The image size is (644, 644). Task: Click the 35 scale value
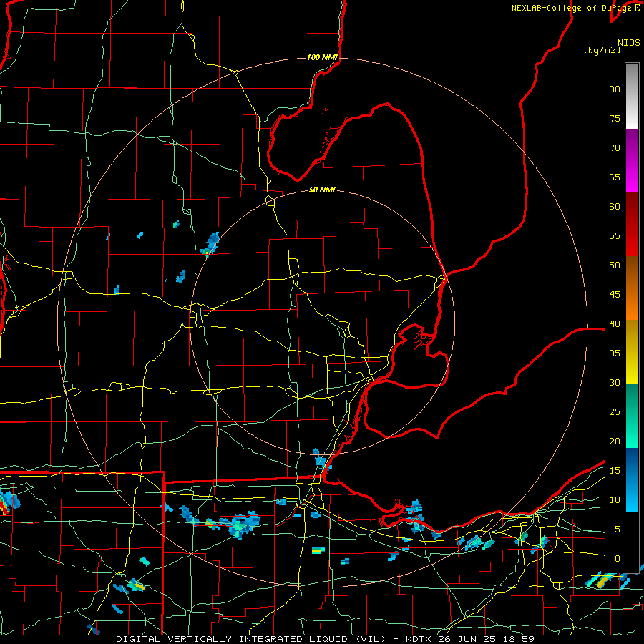click(615, 353)
